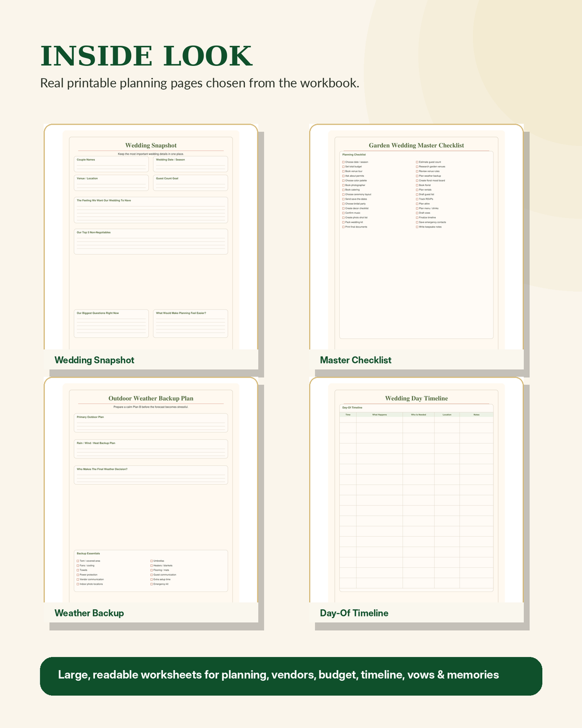Check the 'Umbrellas' box

(151, 561)
